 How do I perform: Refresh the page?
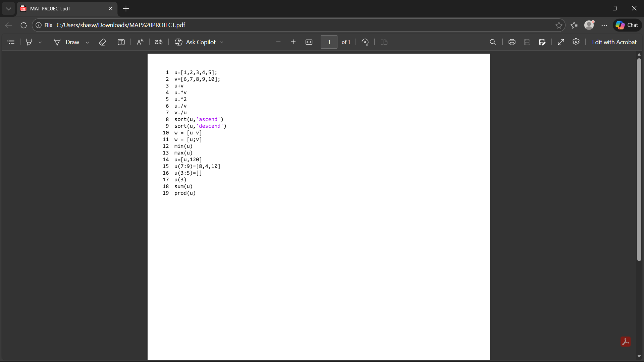pos(23,25)
